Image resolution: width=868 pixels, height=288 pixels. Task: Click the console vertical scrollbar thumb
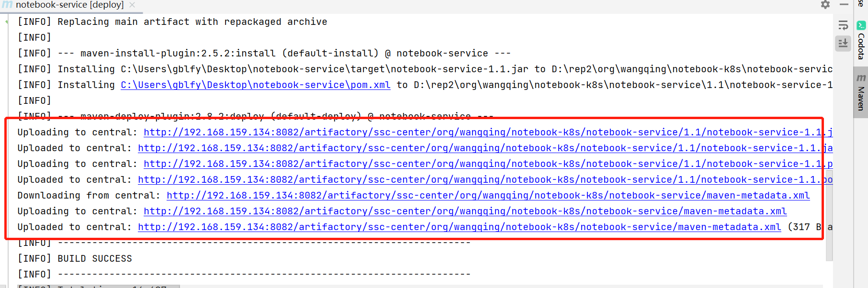829,215
